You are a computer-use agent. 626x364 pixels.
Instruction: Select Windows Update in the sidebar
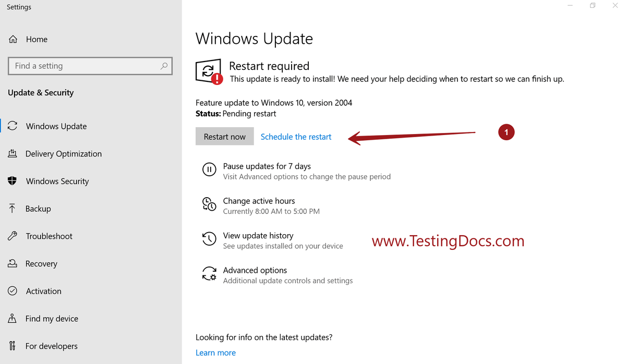click(x=56, y=126)
